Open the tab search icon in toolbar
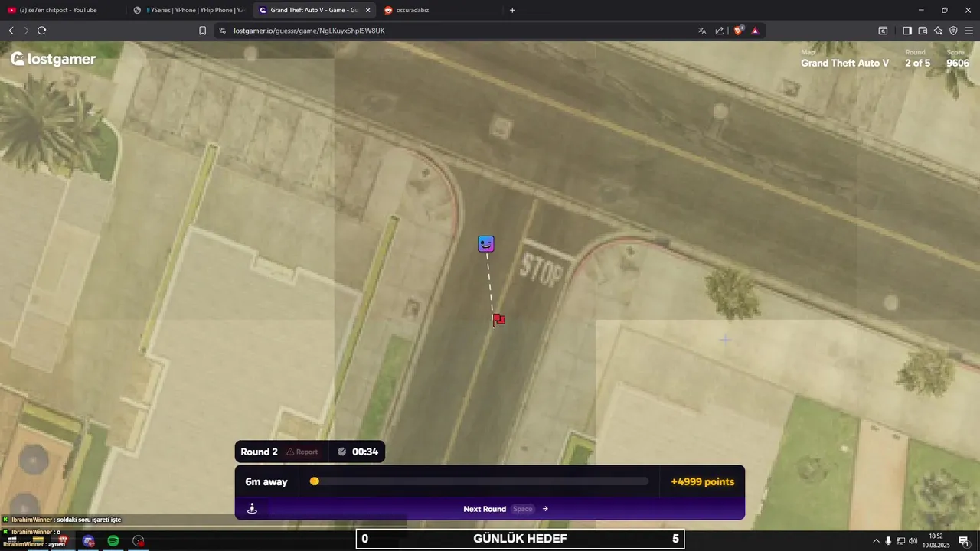Viewport: 980px width, 551px height. 883,31
